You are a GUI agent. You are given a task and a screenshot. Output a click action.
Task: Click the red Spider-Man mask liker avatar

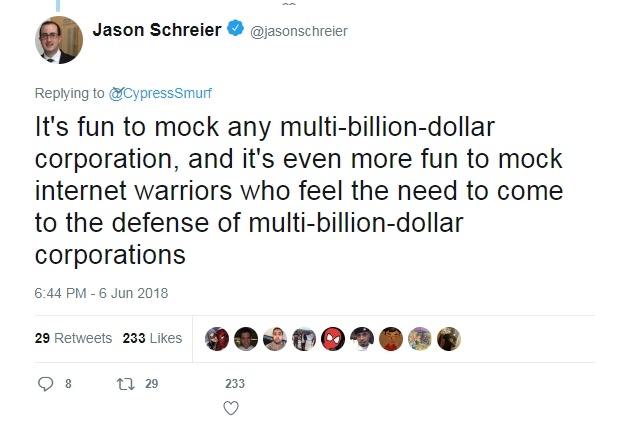coord(334,338)
